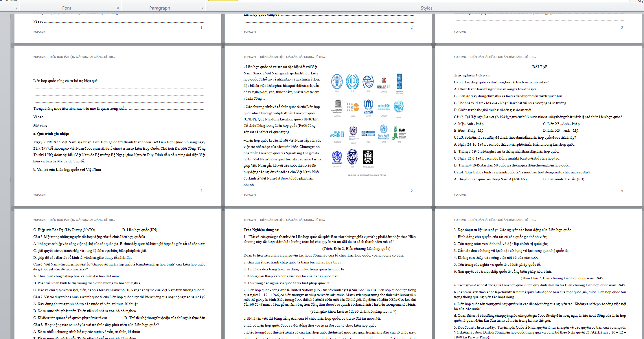The width and height of the screenshot is (644, 339).
Task: Click 'Trong những mục tiêu trên' line on page 4
Action: pyautogui.click(x=118, y=109)
